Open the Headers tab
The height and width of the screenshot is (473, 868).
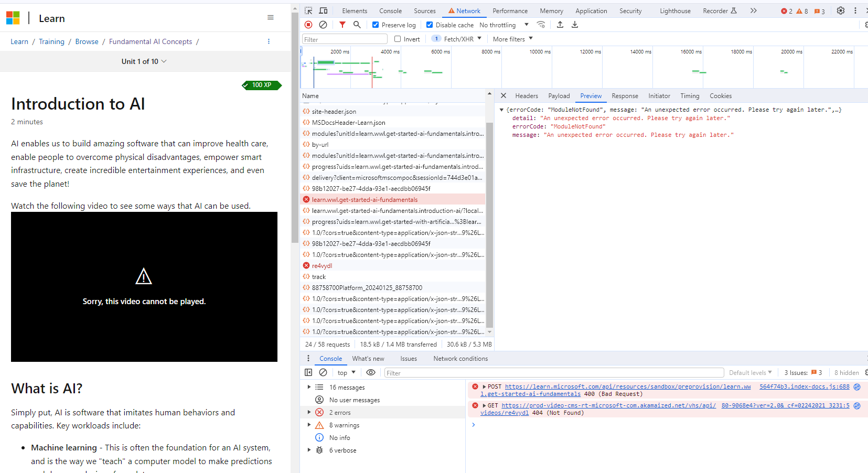[x=527, y=96]
